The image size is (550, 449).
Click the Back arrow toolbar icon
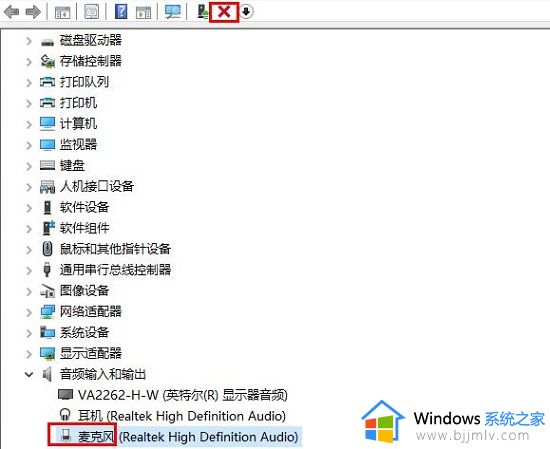pyautogui.click(x=11, y=12)
